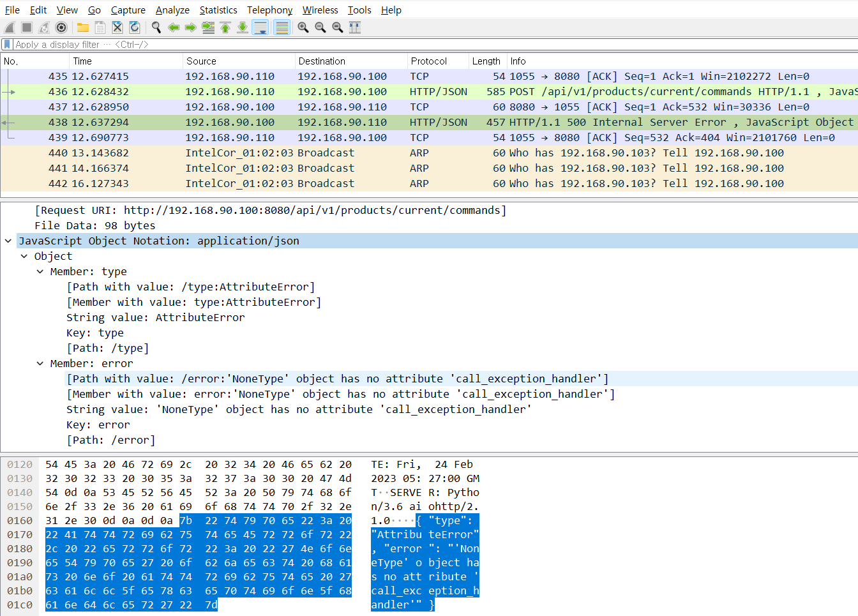Sort by the No. column header
Image resolution: width=858 pixels, height=616 pixels.
[35, 61]
